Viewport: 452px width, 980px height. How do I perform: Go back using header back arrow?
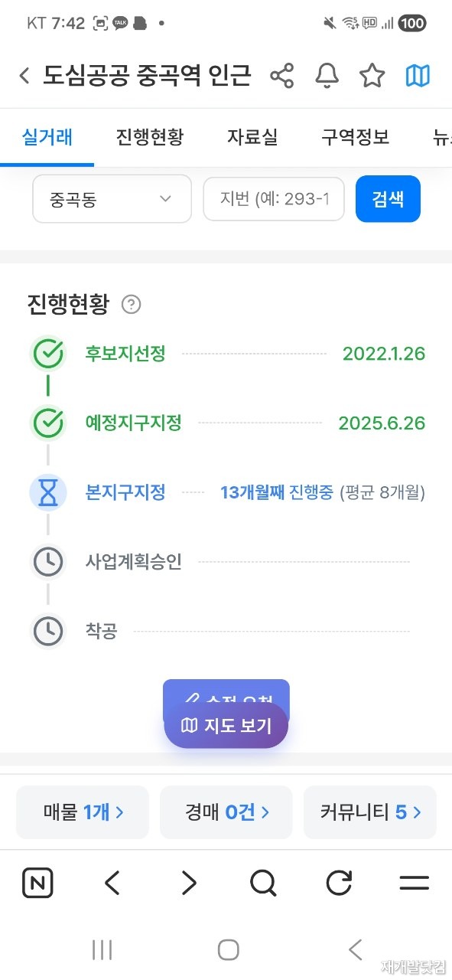click(x=24, y=76)
